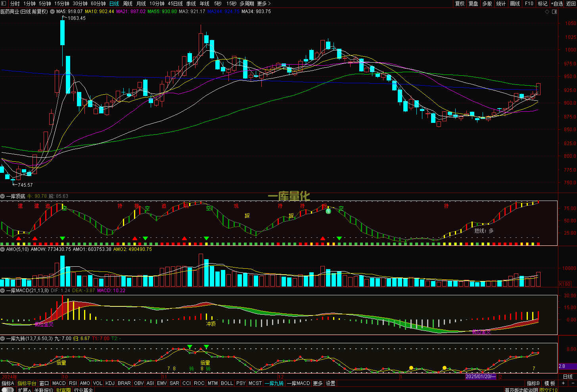Expand the 一库顶底 indicator menu
The width and height of the screenshot is (577, 392).
[2, 196]
